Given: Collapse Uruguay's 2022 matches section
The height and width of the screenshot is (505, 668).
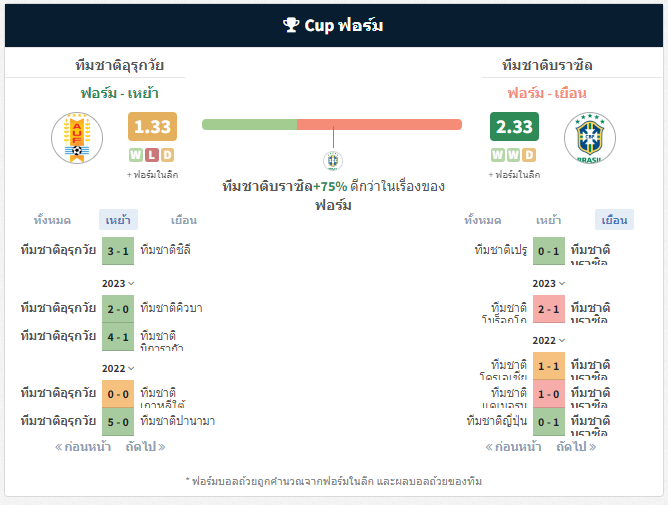Looking at the screenshot, I should tap(118, 368).
